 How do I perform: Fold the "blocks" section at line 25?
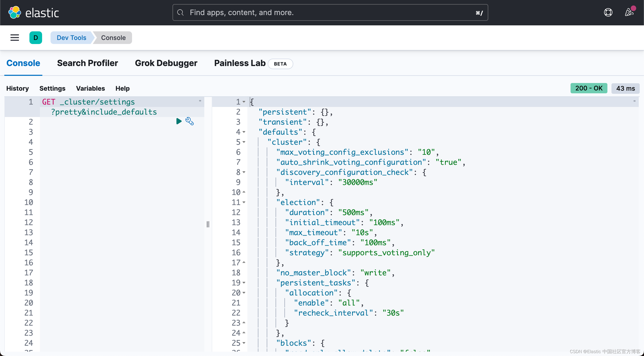244,343
